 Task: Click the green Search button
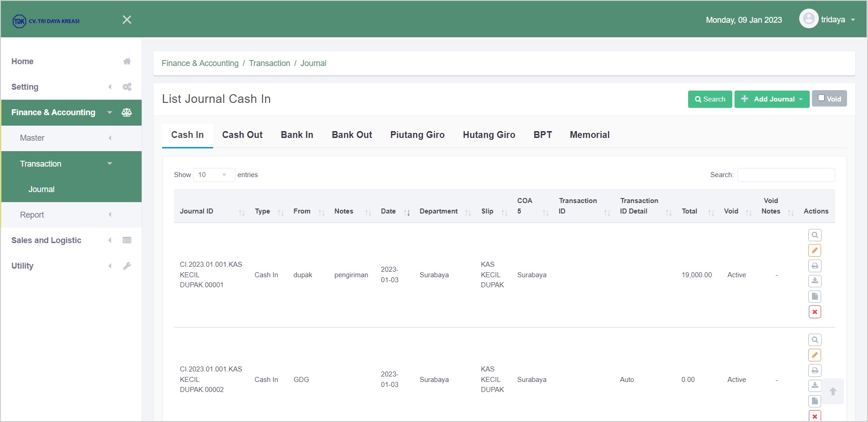[710, 99]
